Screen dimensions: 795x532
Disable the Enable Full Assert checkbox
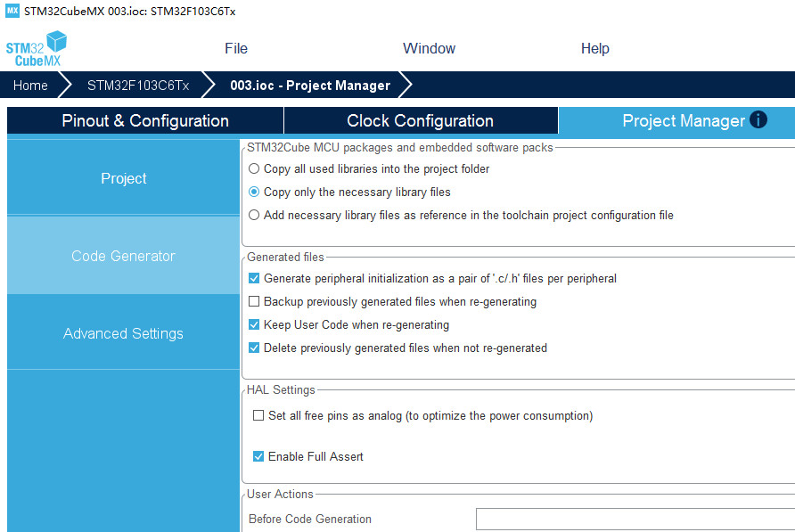point(258,456)
